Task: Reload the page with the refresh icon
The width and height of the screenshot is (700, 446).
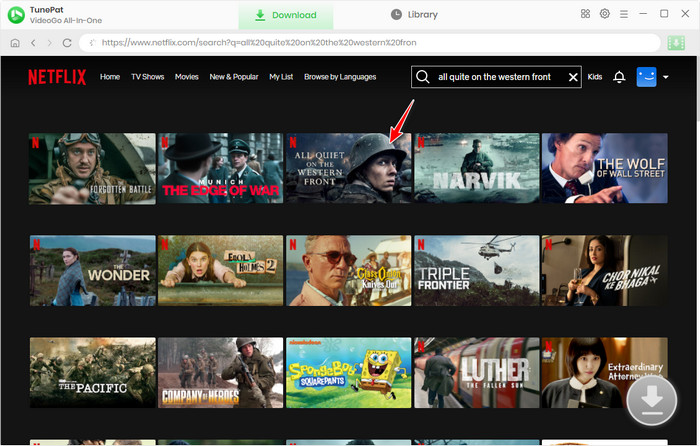Action: tap(67, 43)
